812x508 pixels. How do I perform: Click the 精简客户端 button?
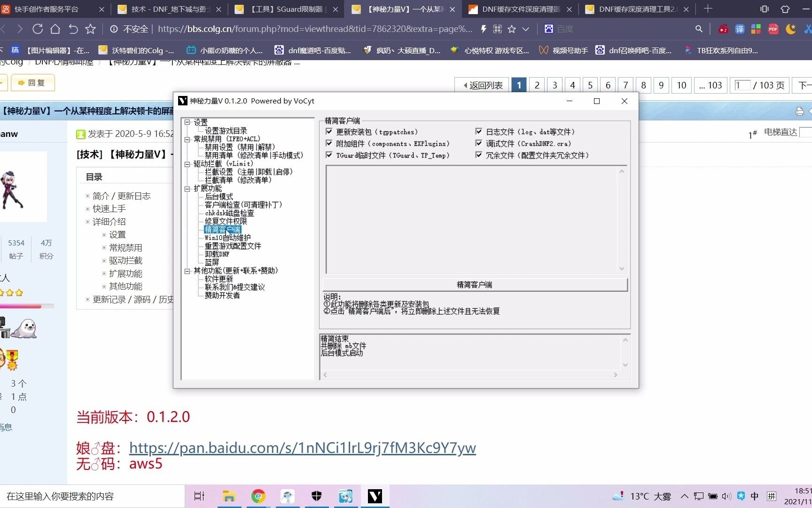(x=475, y=285)
